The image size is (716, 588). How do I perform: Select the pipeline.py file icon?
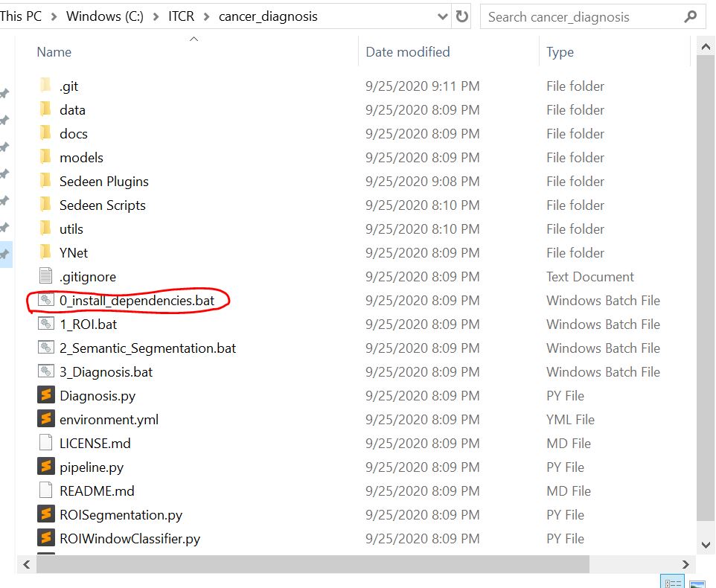(45, 466)
